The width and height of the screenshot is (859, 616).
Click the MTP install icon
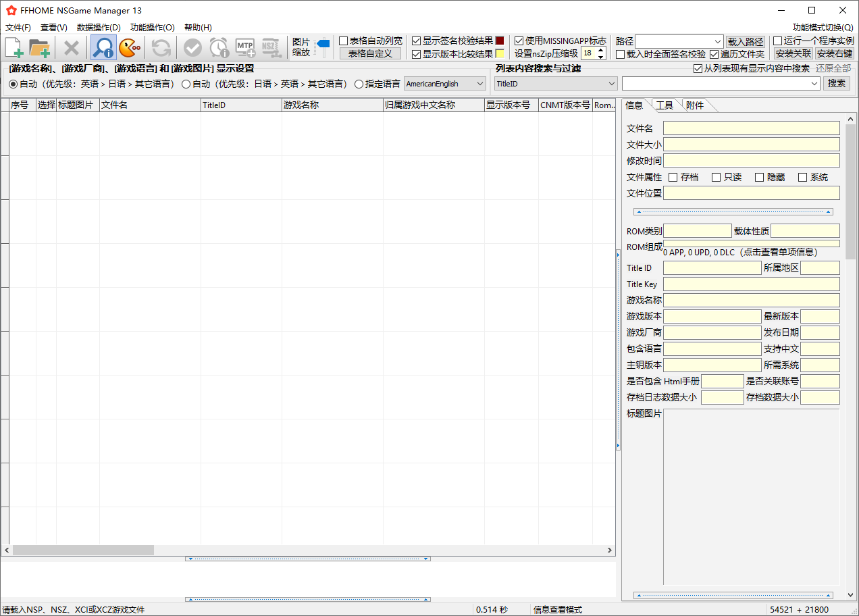pyautogui.click(x=244, y=47)
